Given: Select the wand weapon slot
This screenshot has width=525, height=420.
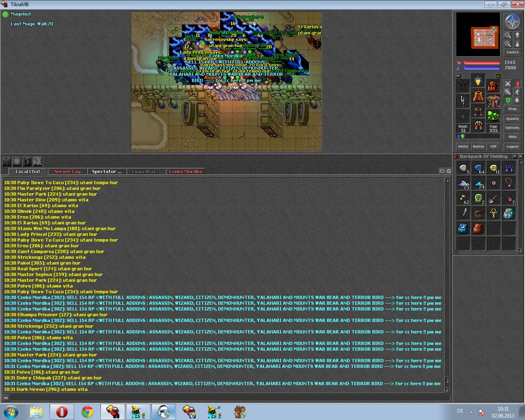Looking at the screenshot, I should point(463,101).
